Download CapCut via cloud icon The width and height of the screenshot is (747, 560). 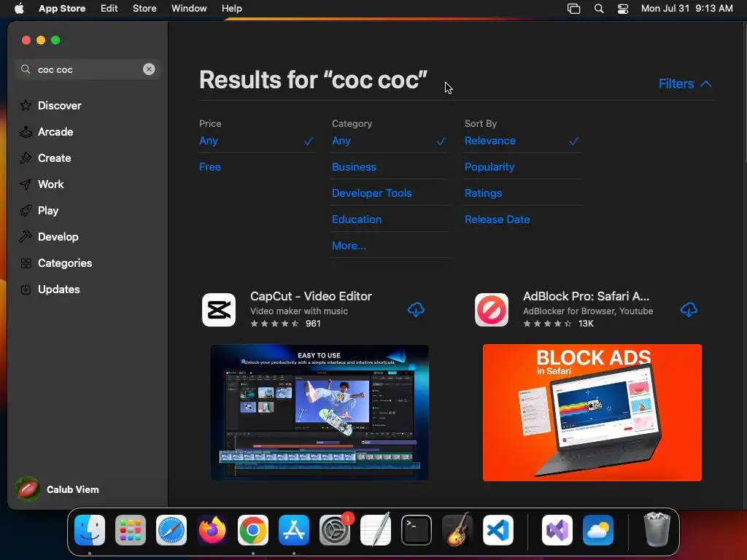(416, 309)
